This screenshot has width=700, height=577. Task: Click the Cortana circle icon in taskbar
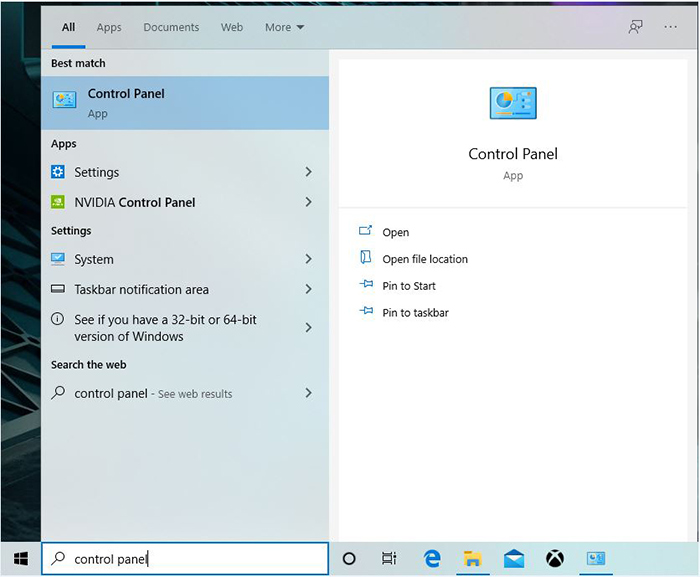pyautogui.click(x=349, y=559)
